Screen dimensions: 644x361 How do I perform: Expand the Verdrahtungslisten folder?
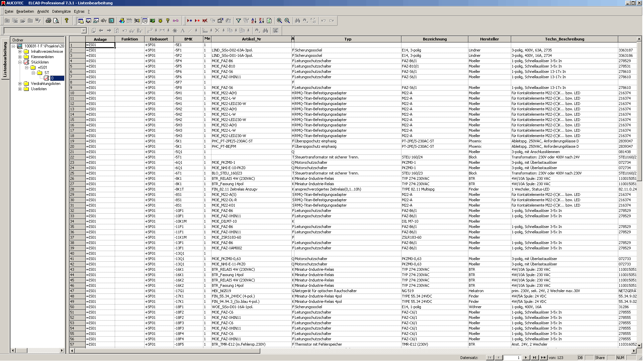pyautogui.click(x=20, y=84)
